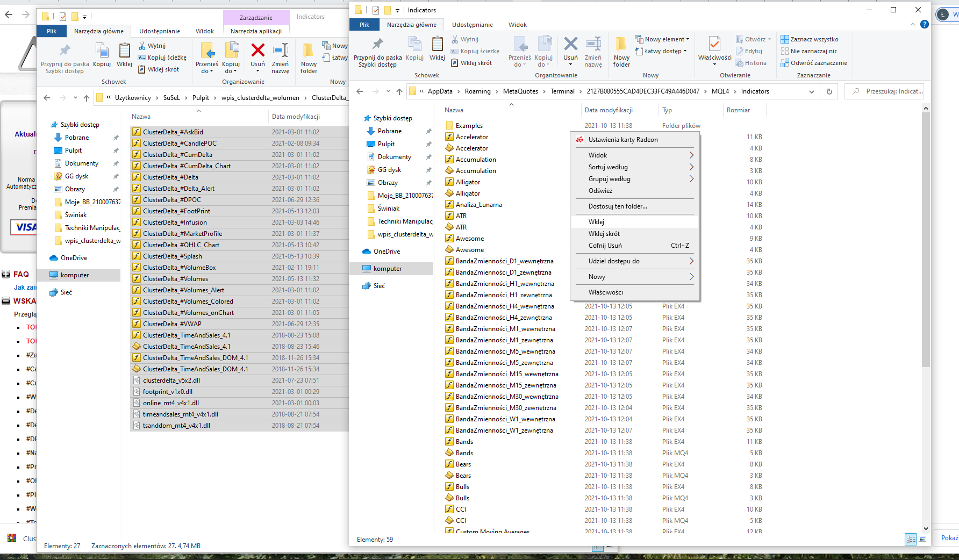Image resolution: width=959 pixels, height=560 pixels.
Task: Go up one folder level in Indicators window
Action: click(x=399, y=91)
